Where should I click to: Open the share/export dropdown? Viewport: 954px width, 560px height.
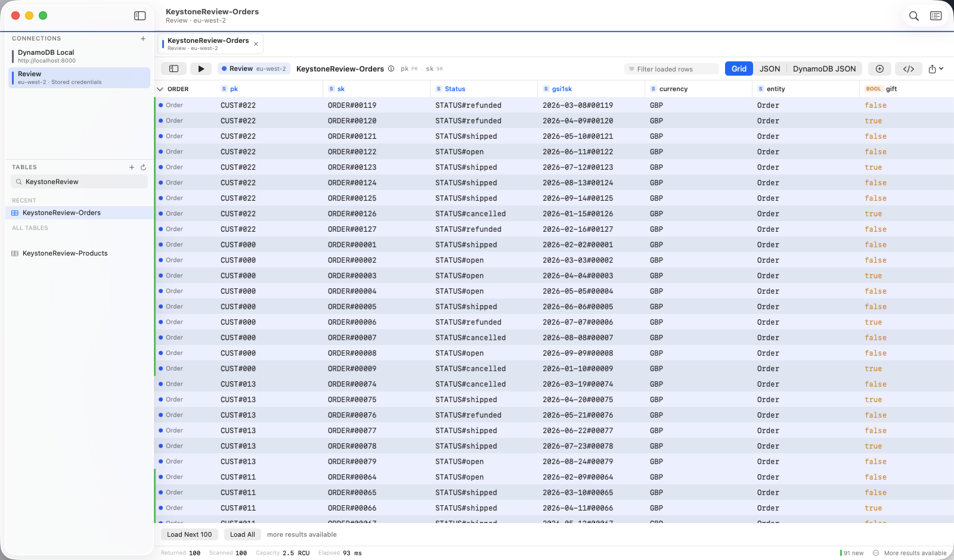(x=936, y=69)
